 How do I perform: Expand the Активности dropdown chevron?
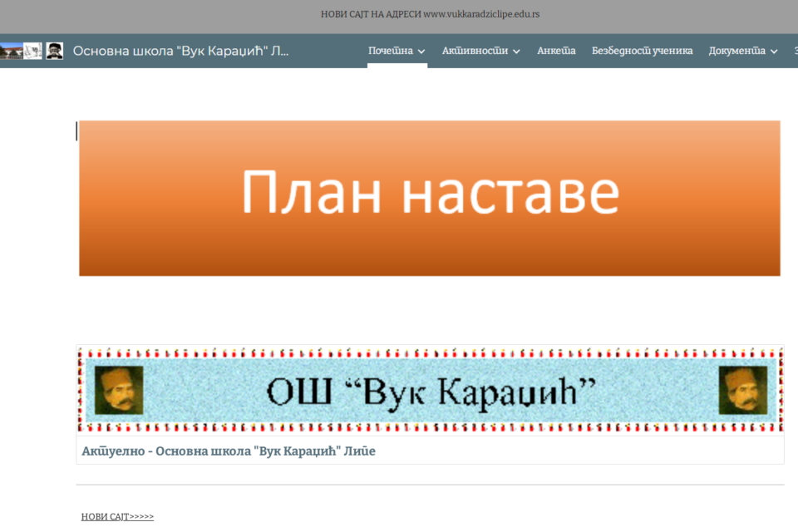(x=516, y=52)
